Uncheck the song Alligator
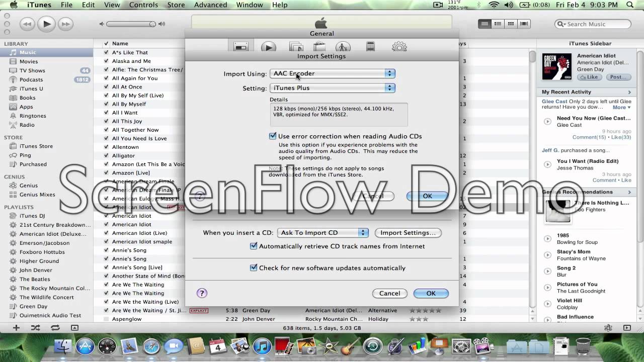644x362 pixels. click(x=106, y=156)
